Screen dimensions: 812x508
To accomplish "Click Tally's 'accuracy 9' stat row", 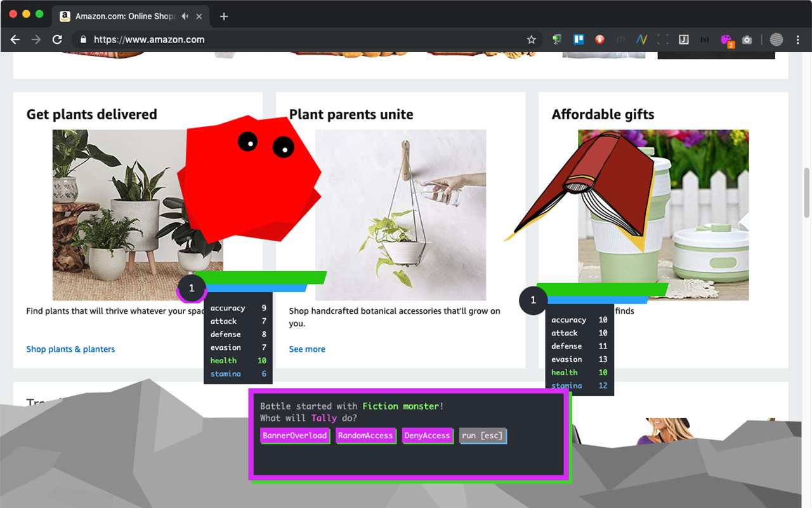I will pyautogui.click(x=238, y=308).
